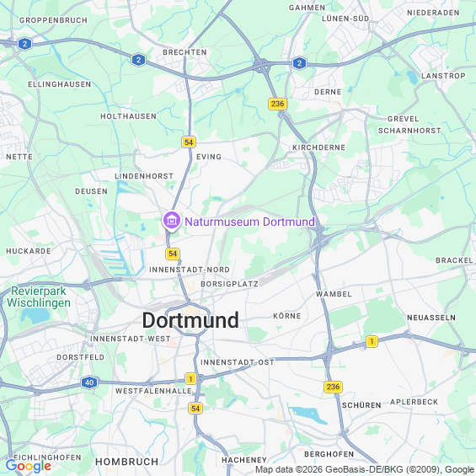The image size is (476, 476).
Task: Click the B236 road shield near Schüren
Action: point(333,387)
